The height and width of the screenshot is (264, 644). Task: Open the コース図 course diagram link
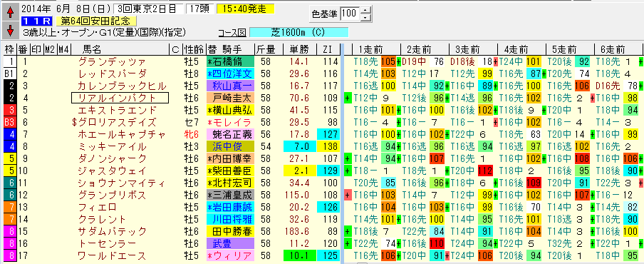point(232,33)
